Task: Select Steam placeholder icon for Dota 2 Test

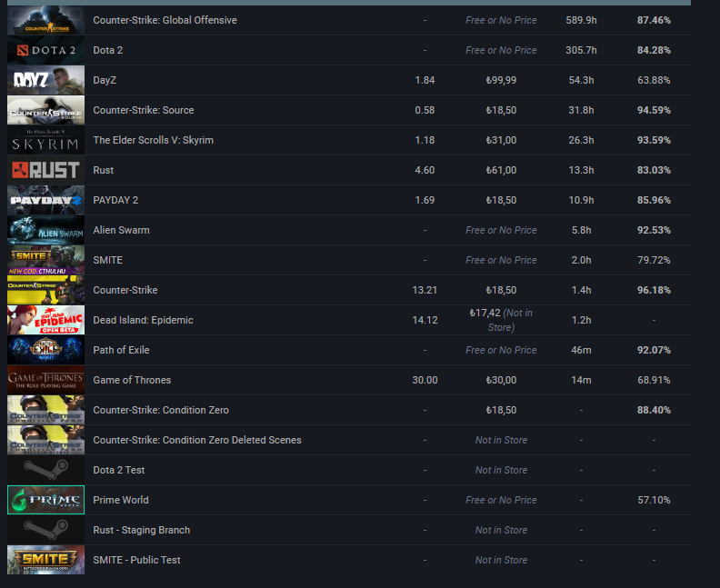Action: 46,470
